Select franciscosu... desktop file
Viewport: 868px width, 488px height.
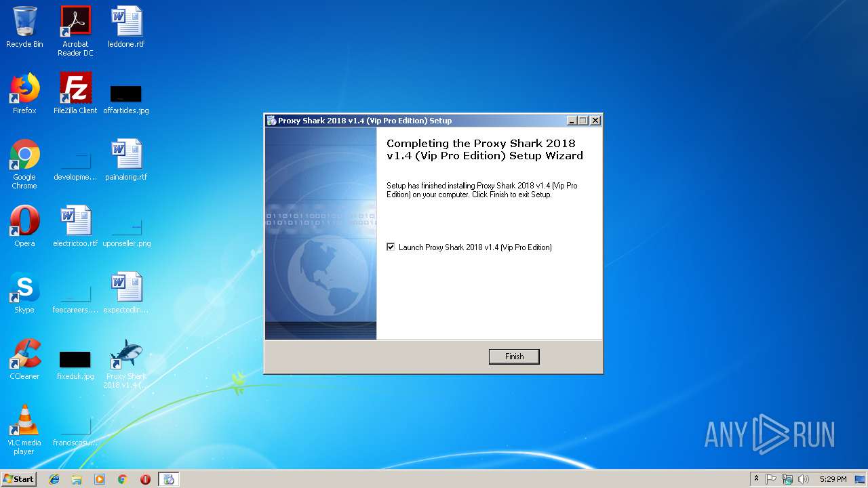[75, 431]
